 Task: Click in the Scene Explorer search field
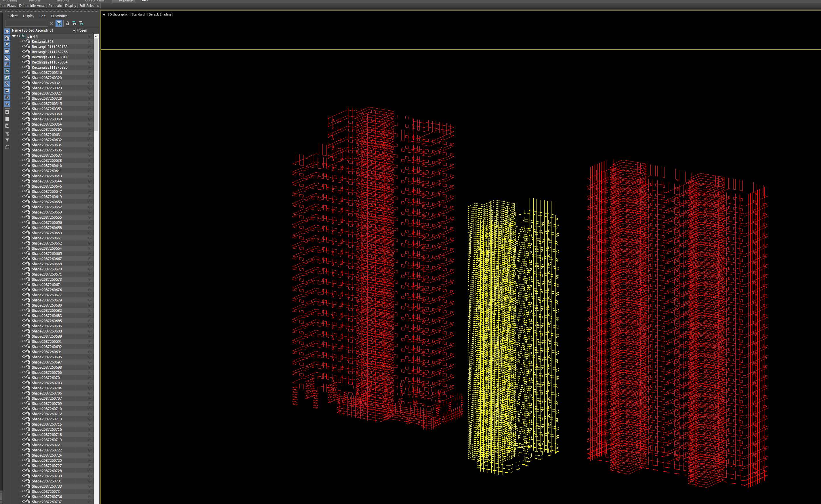[x=27, y=23]
